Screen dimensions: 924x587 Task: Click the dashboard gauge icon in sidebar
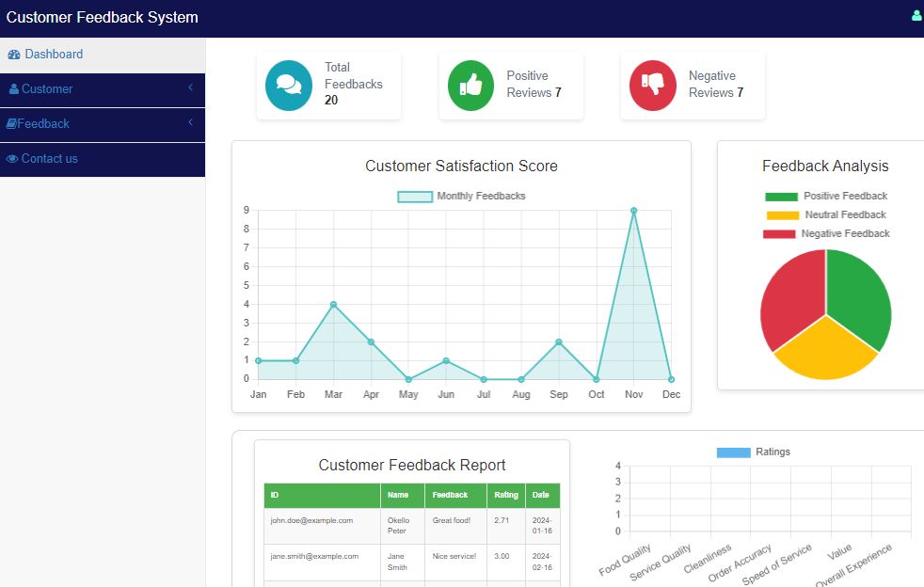(x=13, y=55)
